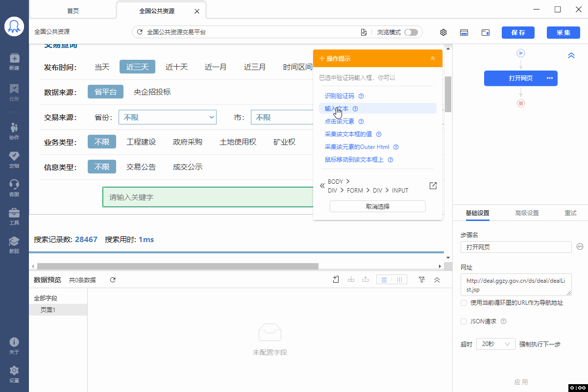
Task: Select 近十天 for 发布时间
Action: [x=176, y=67]
